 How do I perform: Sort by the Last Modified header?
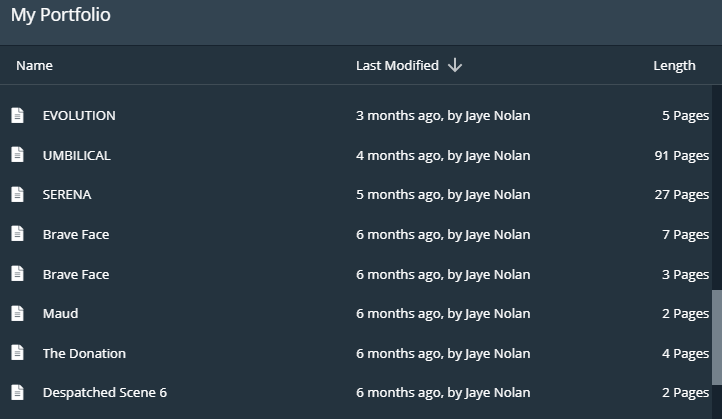pyautogui.click(x=397, y=65)
